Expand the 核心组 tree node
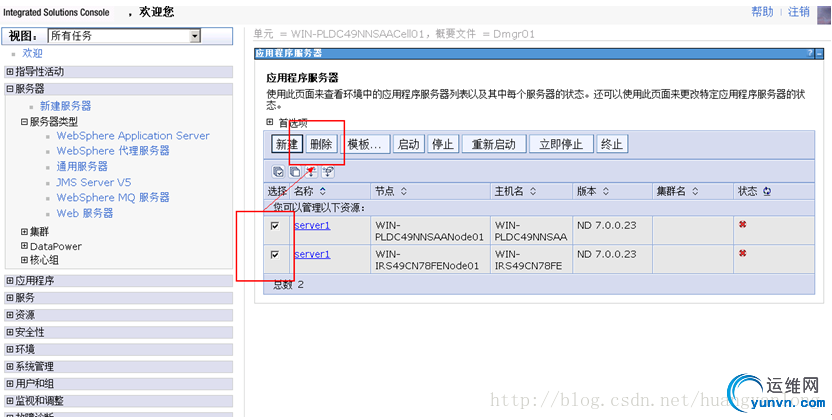 tap(24, 260)
